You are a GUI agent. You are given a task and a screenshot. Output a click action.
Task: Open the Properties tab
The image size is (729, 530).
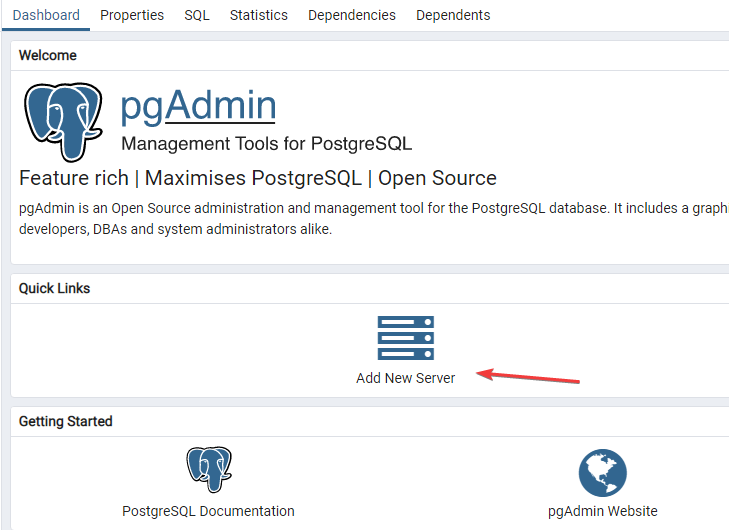pyautogui.click(x=132, y=15)
